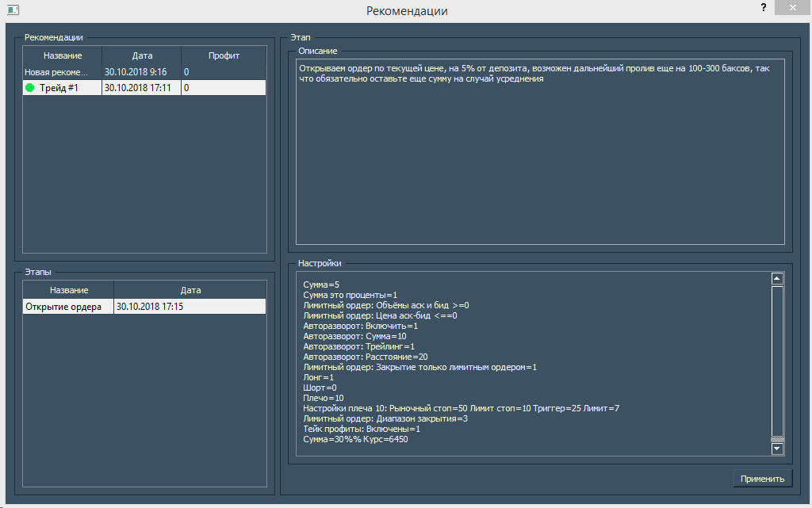Click the 30.10.2018 17:11 date cell

tap(138, 88)
